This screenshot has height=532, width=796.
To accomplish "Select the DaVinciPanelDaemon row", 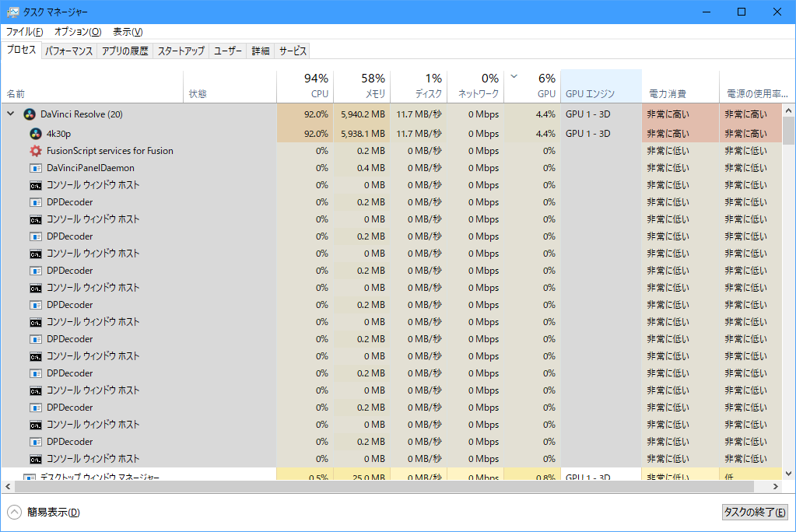I will click(391, 168).
